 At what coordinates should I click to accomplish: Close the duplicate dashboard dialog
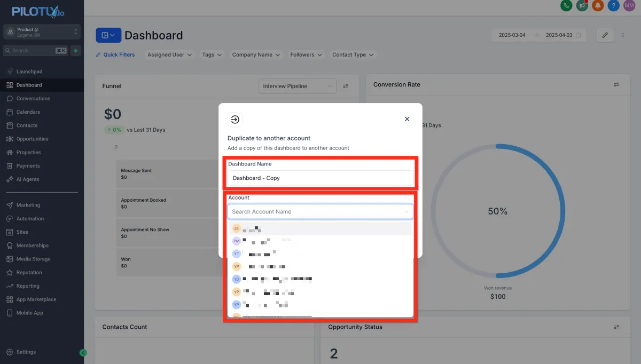407,119
